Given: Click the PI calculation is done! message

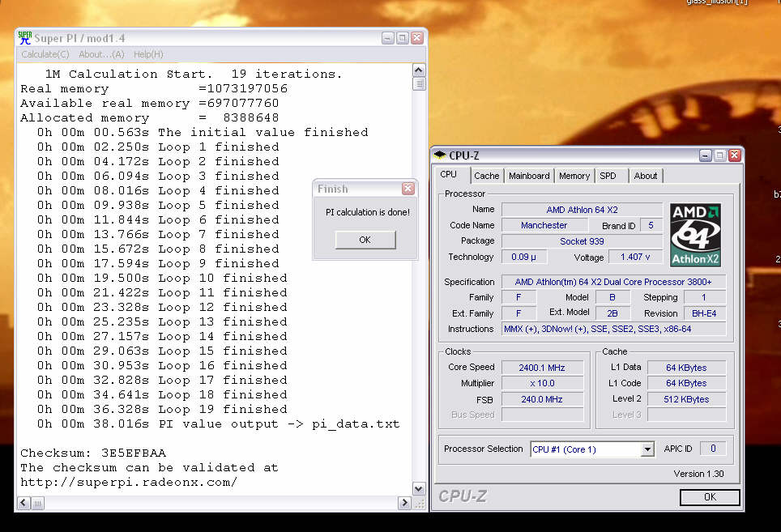Looking at the screenshot, I should point(368,212).
